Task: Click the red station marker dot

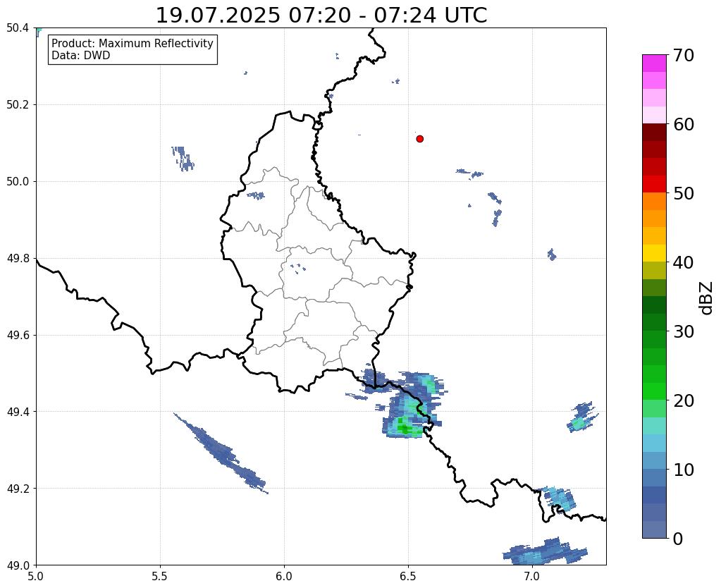Action: coord(419,139)
